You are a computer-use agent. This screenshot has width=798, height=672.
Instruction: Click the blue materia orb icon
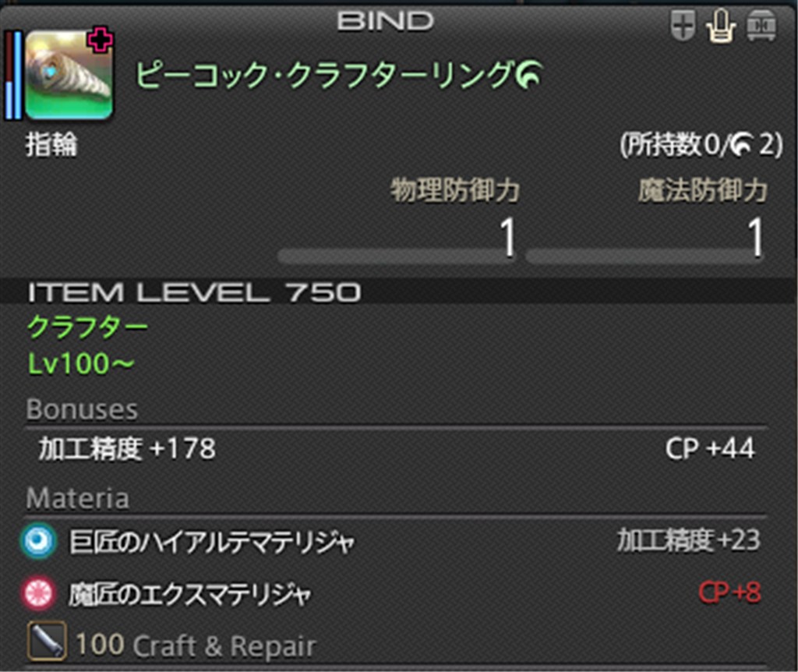coord(38,541)
